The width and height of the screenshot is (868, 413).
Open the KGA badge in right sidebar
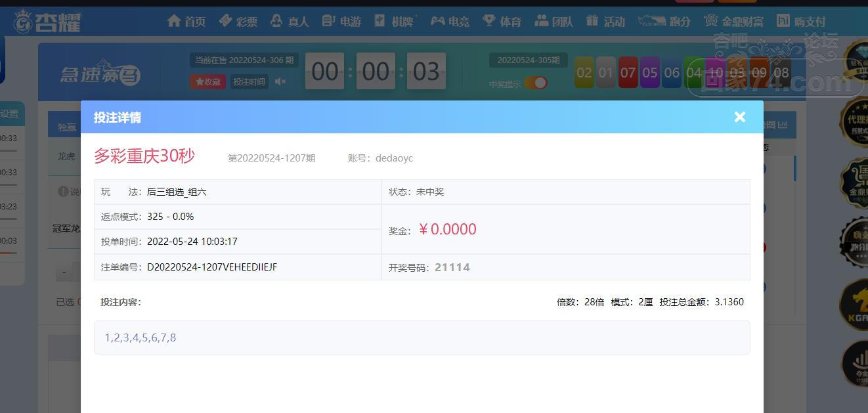click(854, 304)
